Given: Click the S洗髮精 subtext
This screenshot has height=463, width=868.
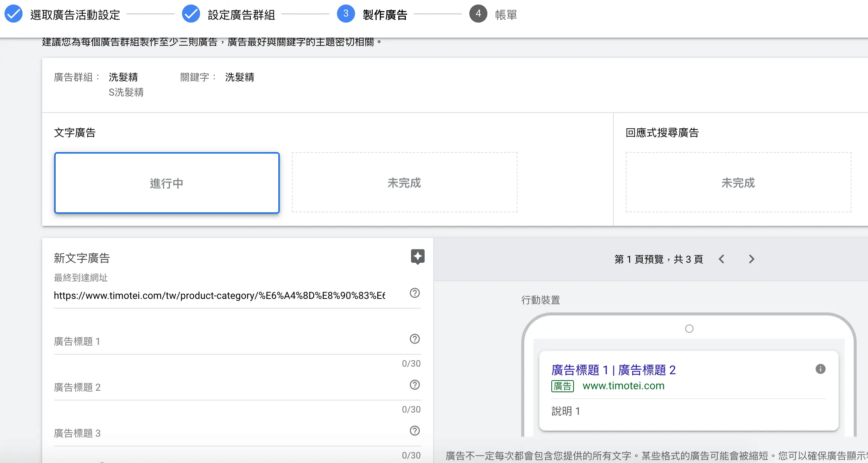Looking at the screenshot, I should (x=126, y=92).
